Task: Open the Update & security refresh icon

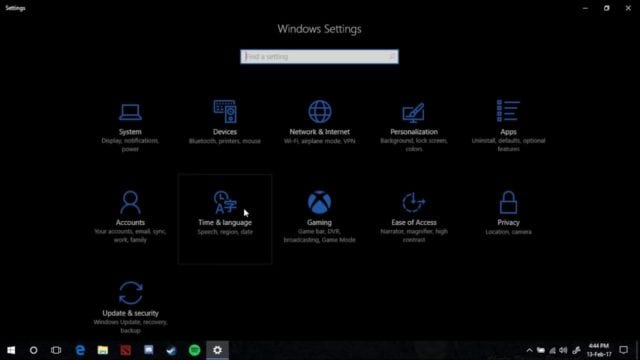Action: 131,293
